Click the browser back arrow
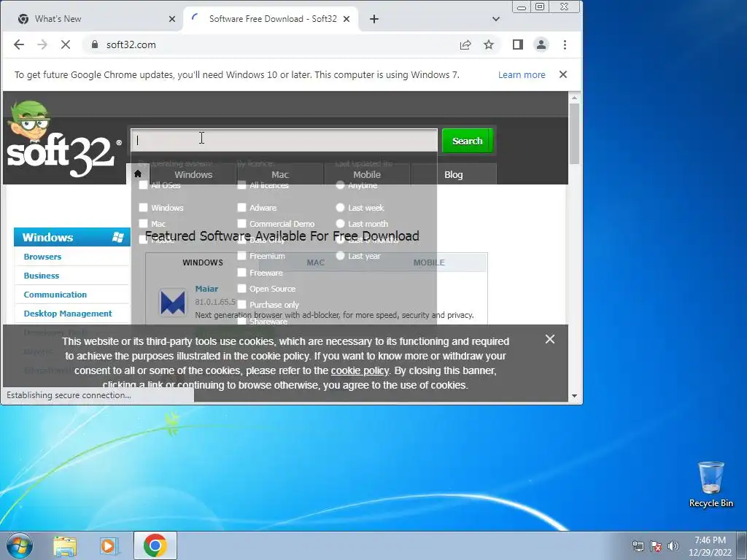 point(18,44)
